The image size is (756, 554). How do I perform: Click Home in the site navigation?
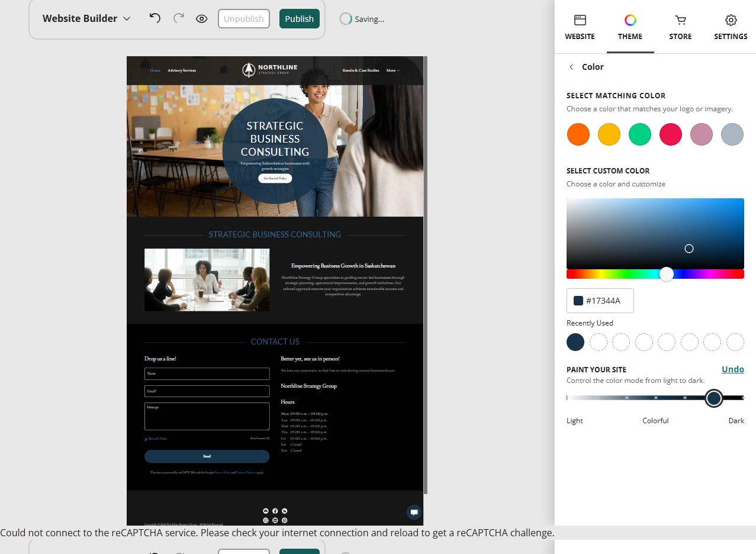[155, 70]
